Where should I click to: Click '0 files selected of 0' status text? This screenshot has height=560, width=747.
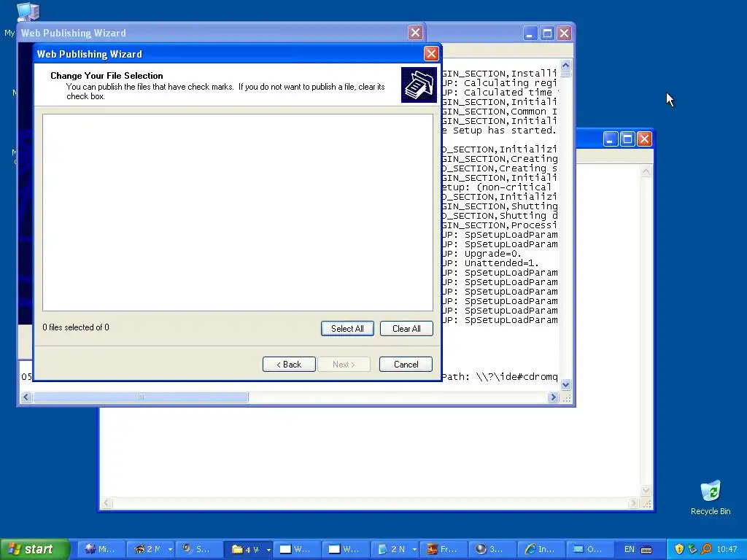[76, 327]
